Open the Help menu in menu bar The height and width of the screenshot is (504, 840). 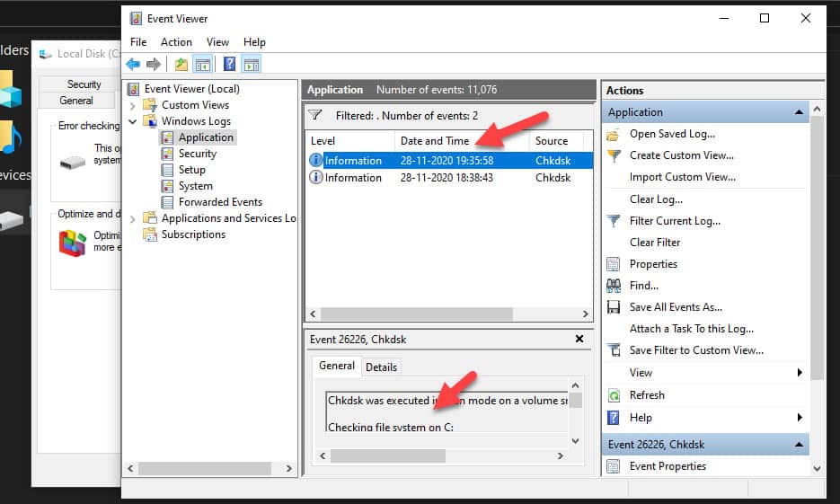pos(254,42)
